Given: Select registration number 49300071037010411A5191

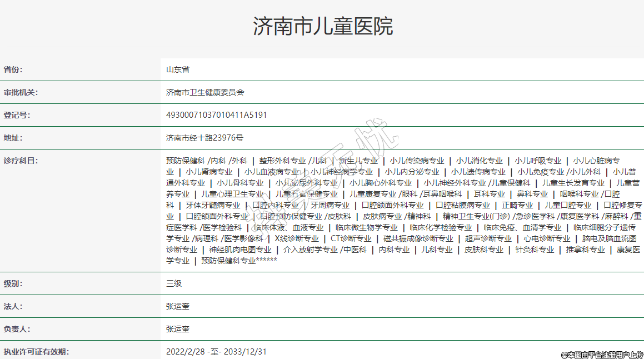Looking at the screenshot, I should coord(217,115).
